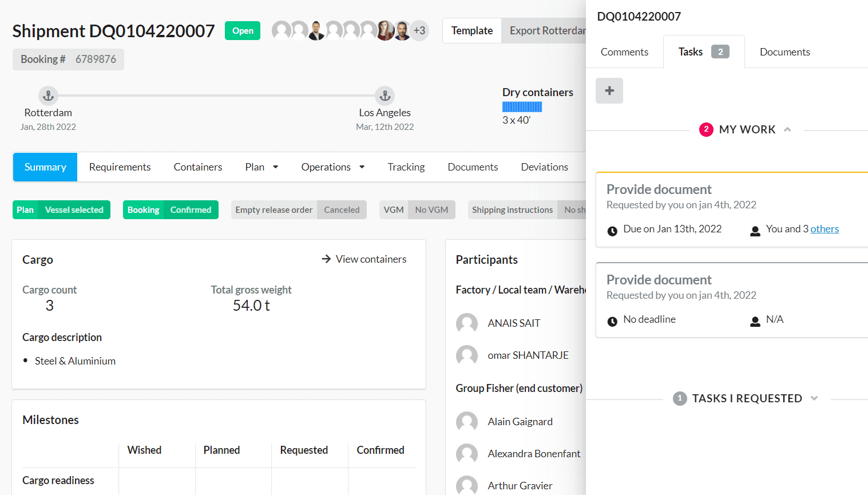Click the Wished milestones column header

point(144,450)
